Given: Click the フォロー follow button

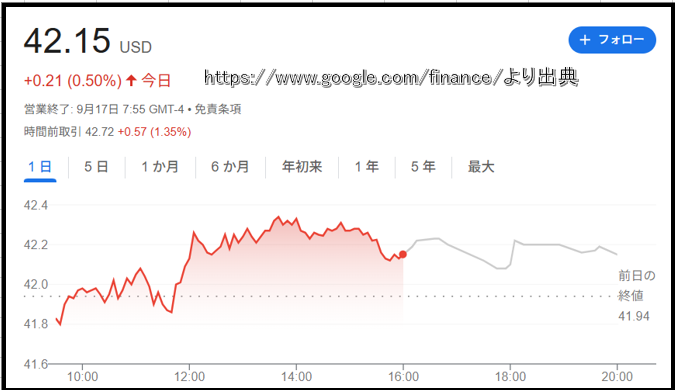Looking at the screenshot, I should (612, 40).
